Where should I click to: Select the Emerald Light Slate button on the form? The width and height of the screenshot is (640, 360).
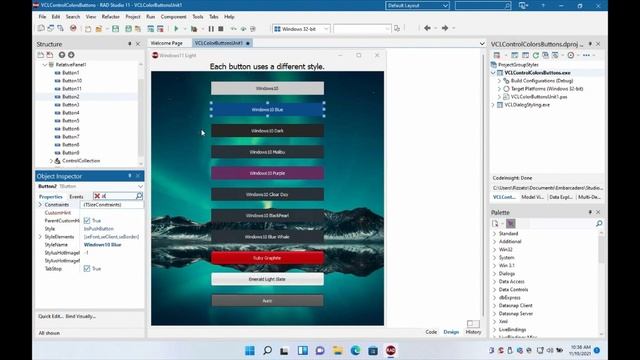point(267,279)
